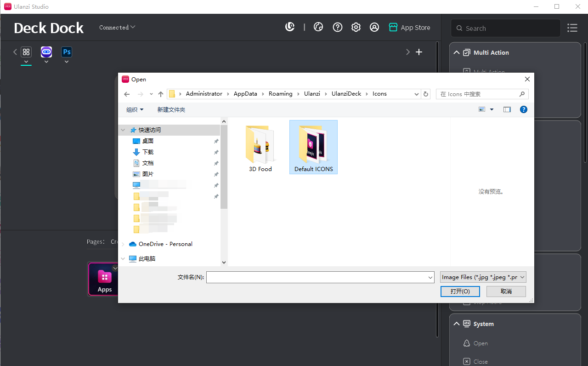Click the user account profile icon

pos(374,28)
